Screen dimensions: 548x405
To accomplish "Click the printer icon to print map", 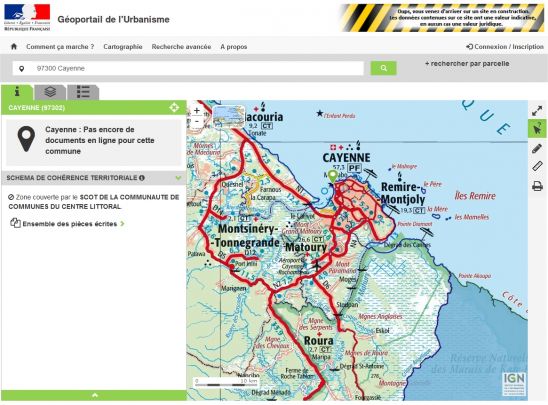I will (537, 186).
